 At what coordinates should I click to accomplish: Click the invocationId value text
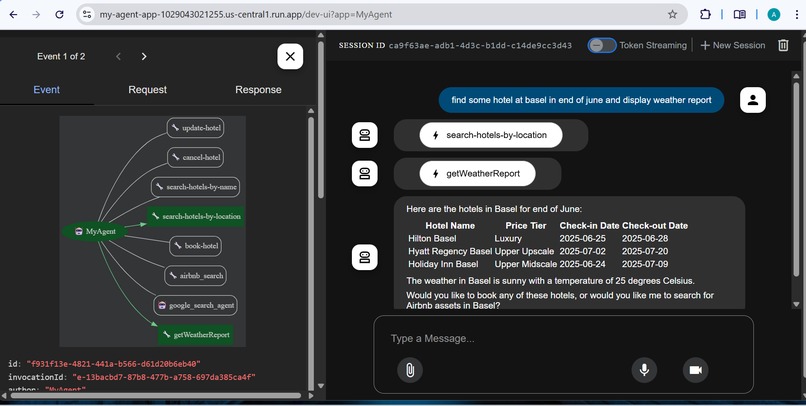[163, 377]
